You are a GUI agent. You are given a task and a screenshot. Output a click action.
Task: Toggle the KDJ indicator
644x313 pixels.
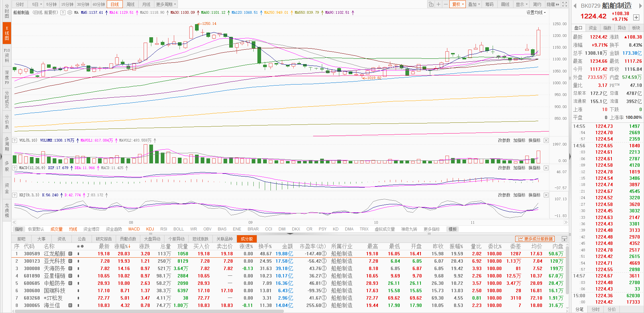(x=150, y=229)
